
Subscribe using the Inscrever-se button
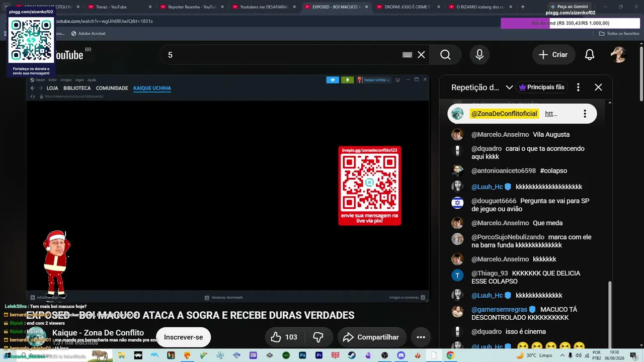[x=183, y=337]
